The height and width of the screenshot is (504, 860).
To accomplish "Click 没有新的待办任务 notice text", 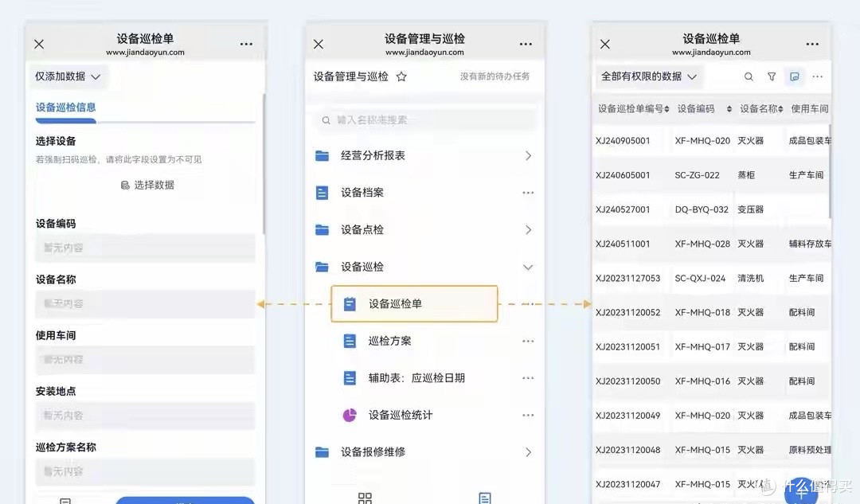I will tap(494, 76).
